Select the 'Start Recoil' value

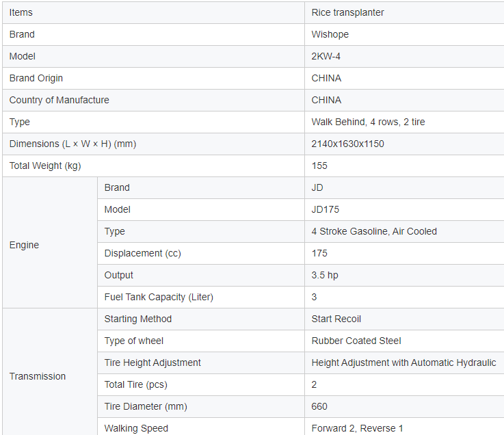[336, 319]
